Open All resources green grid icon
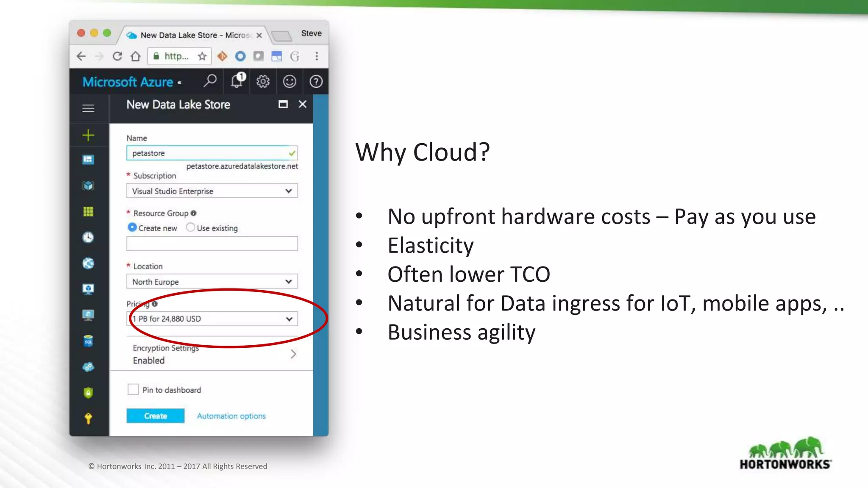Viewport: 868px width, 488px height. click(88, 211)
